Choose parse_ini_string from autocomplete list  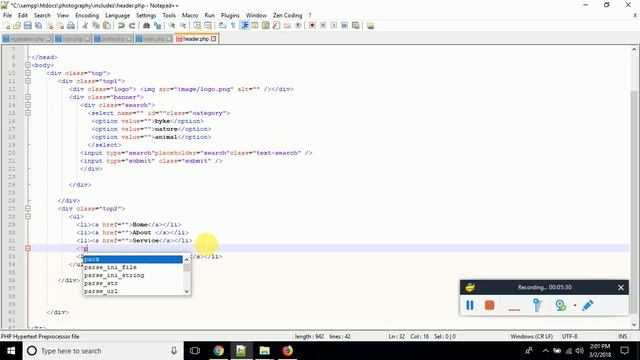pyautogui.click(x=133, y=275)
